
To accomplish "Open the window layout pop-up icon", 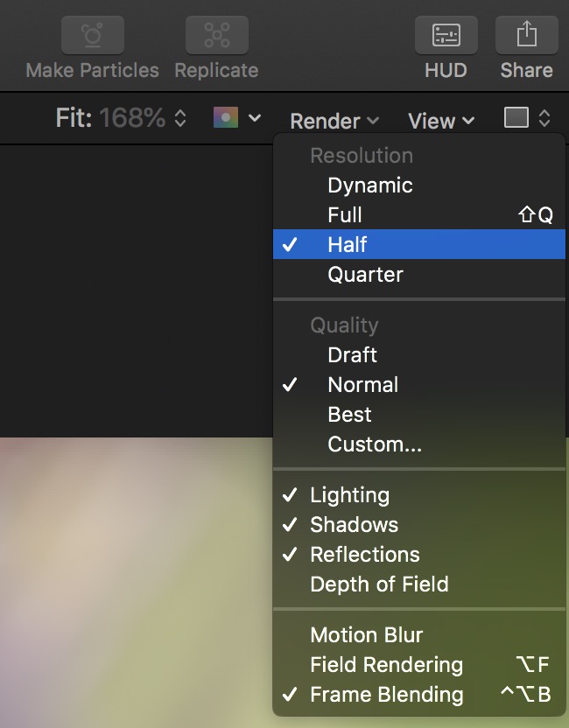I will pyautogui.click(x=526, y=118).
